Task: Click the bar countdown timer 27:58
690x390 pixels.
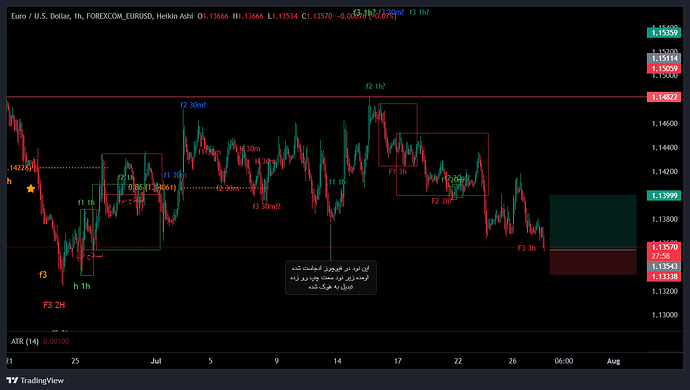Action: pos(661,256)
